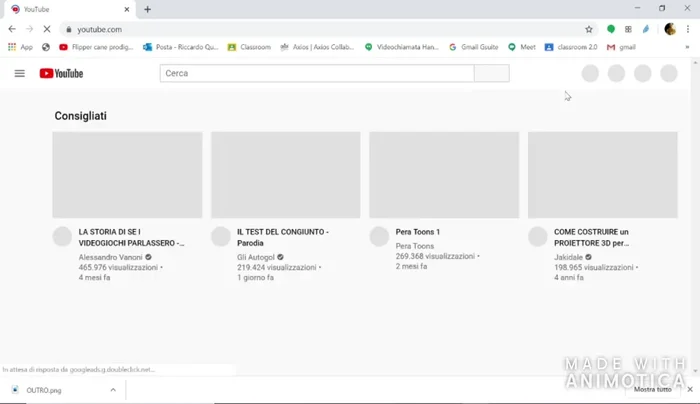
Task: Open the Chrome profile avatar
Action: (x=670, y=29)
